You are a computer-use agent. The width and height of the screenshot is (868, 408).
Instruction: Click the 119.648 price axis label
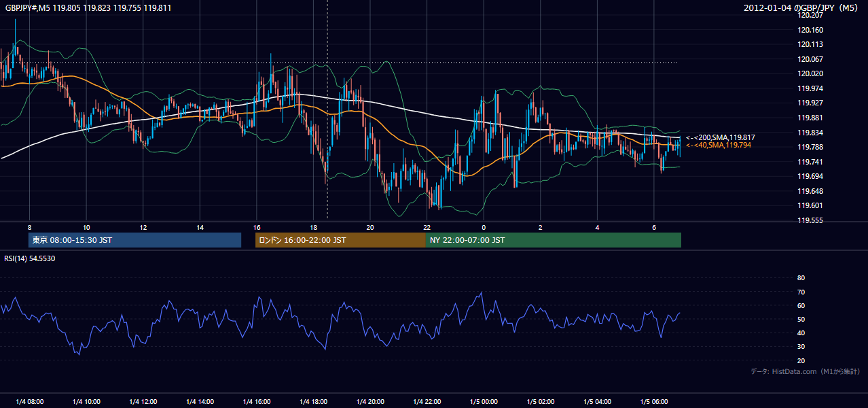pos(810,191)
